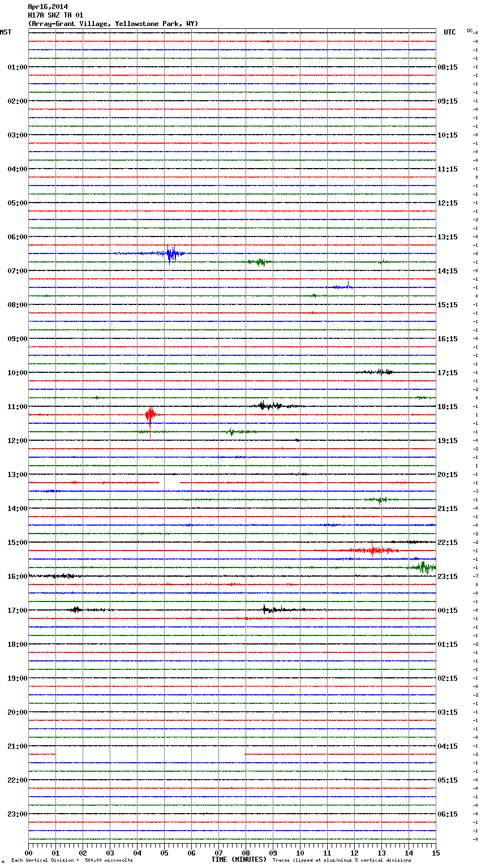Click the minute axis tick label 03
Viewport: 481px width, 868px height.
110,853
